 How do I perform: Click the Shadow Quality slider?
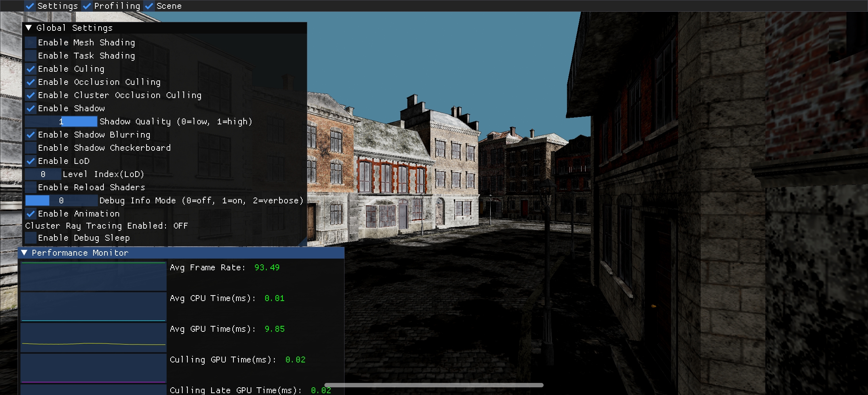pos(61,121)
